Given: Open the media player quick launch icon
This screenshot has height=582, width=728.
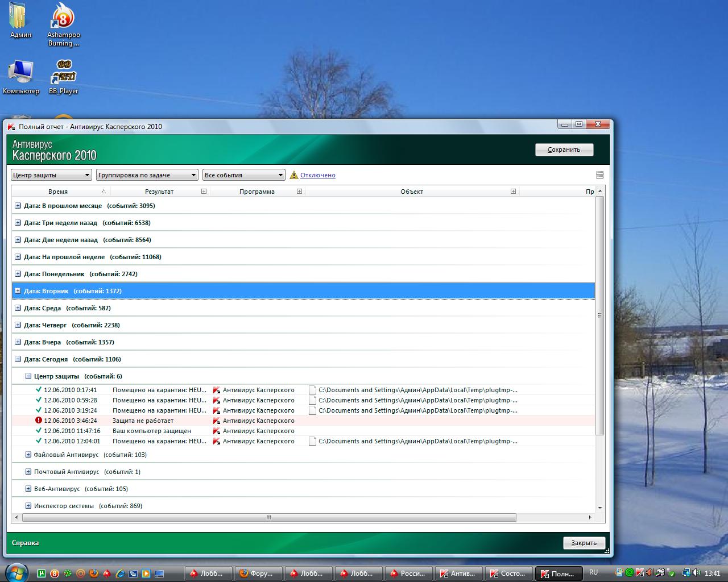Looking at the screenshot, I should pos(146,573).
